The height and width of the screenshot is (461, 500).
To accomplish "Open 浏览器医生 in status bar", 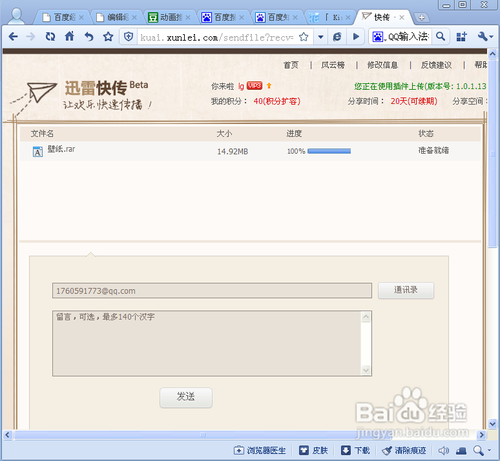I will tap(260, 451).
